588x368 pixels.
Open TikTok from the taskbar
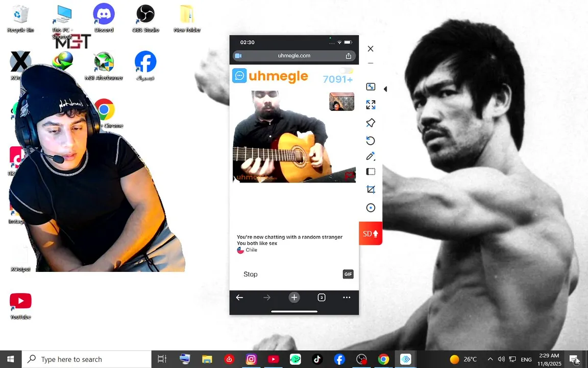pos(317,359)
